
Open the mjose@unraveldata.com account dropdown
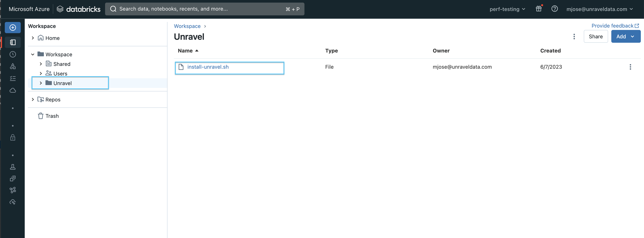(x=600, y=9)
